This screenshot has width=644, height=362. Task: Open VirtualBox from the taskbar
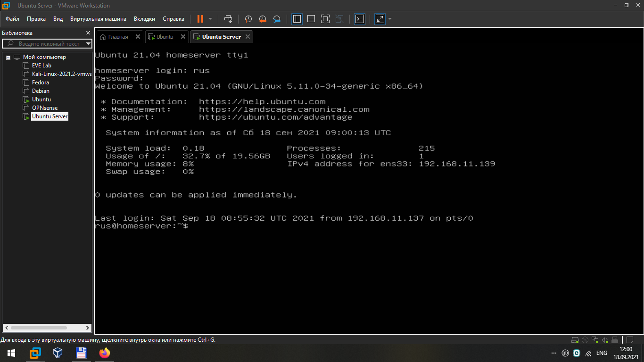[58, 353]
